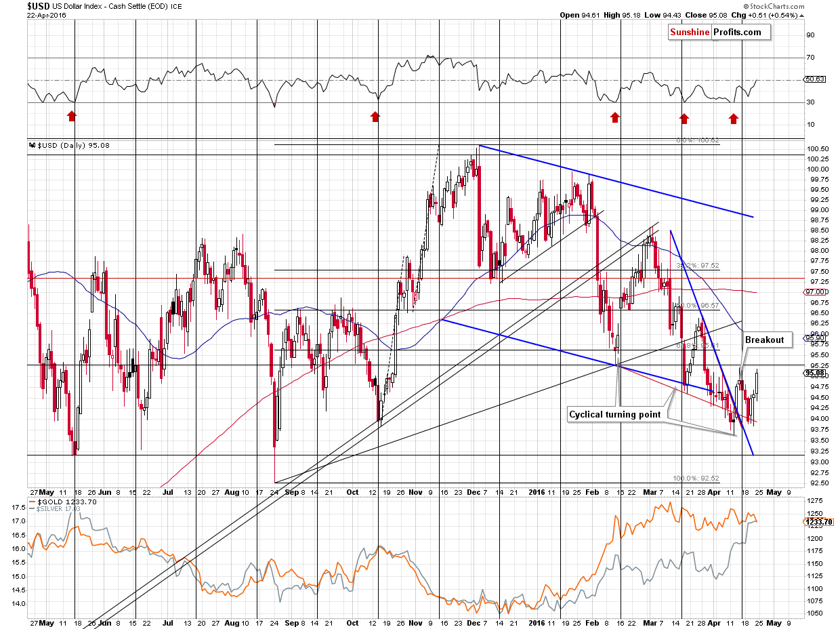Click the red arrow under the October RSI low

[x=375, y=117]
